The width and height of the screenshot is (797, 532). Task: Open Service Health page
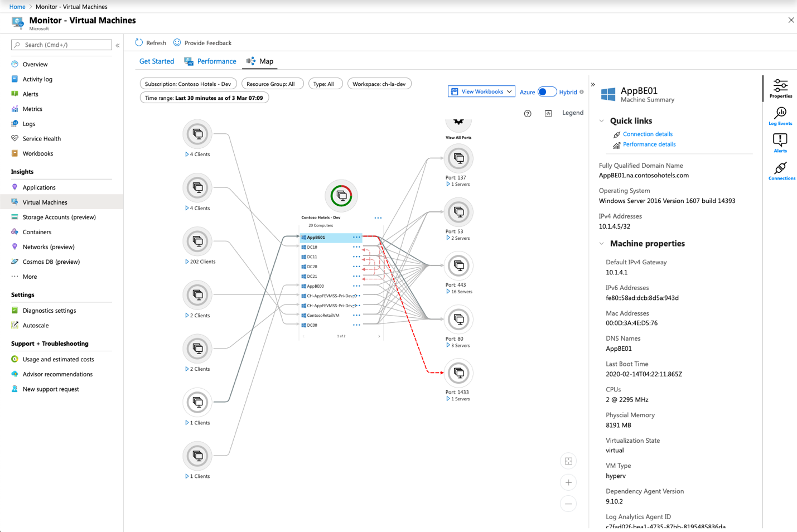point(41,139)
